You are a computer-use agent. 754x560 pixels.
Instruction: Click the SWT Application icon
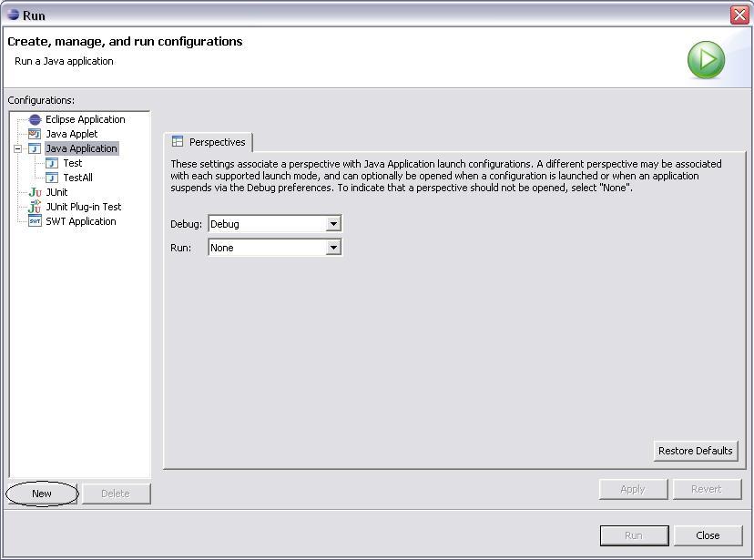pyautogui.click(x=35, y=221)
